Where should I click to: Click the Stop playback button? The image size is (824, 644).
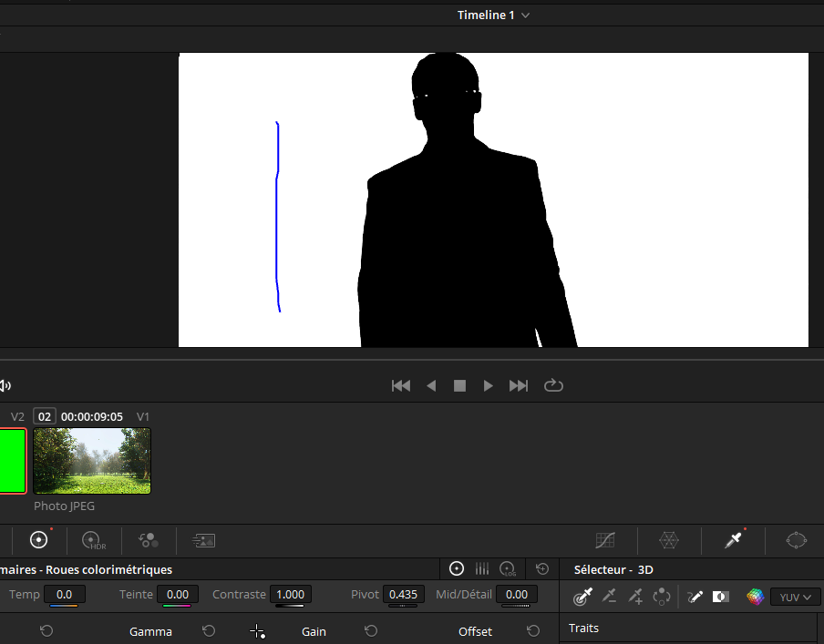459,385
